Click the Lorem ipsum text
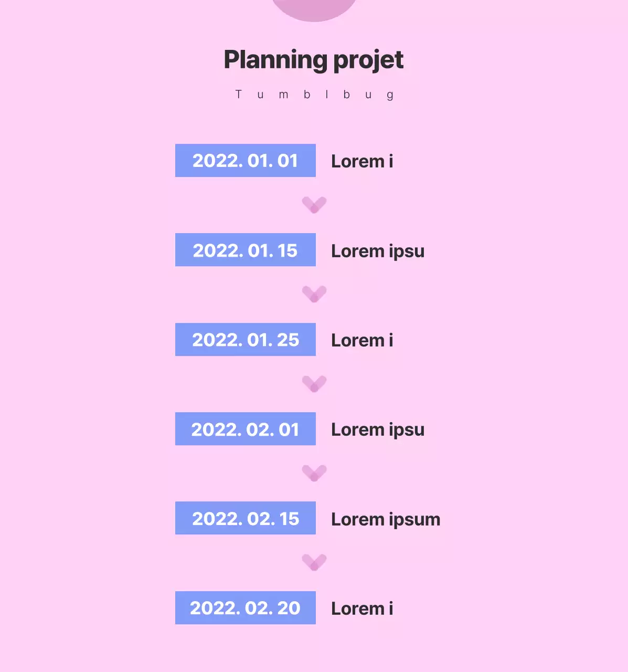628x672 pixels. (386, 519)
